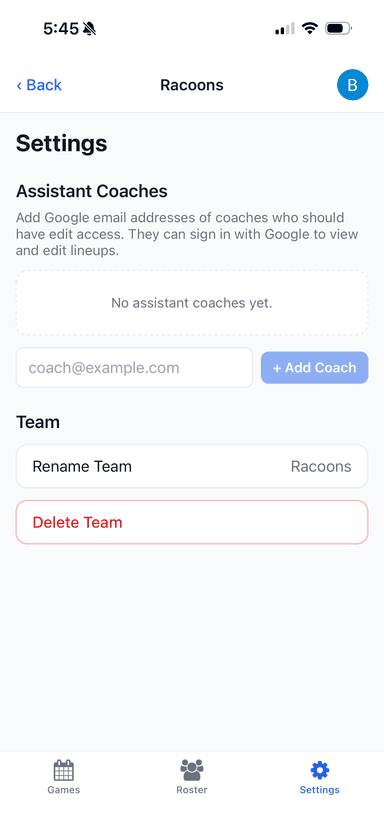This screenshot has width=384, height=832.
Task: Focus the coach@example.com email field
Action: 134,368
